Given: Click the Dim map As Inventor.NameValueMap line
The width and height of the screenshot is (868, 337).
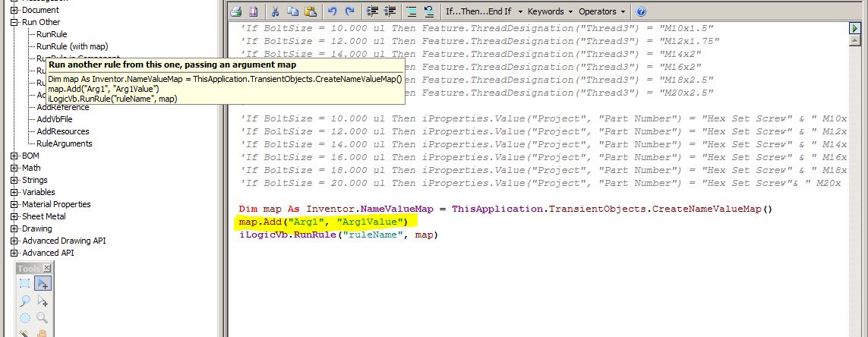Looking at the screenshot, I should point(506,209).
